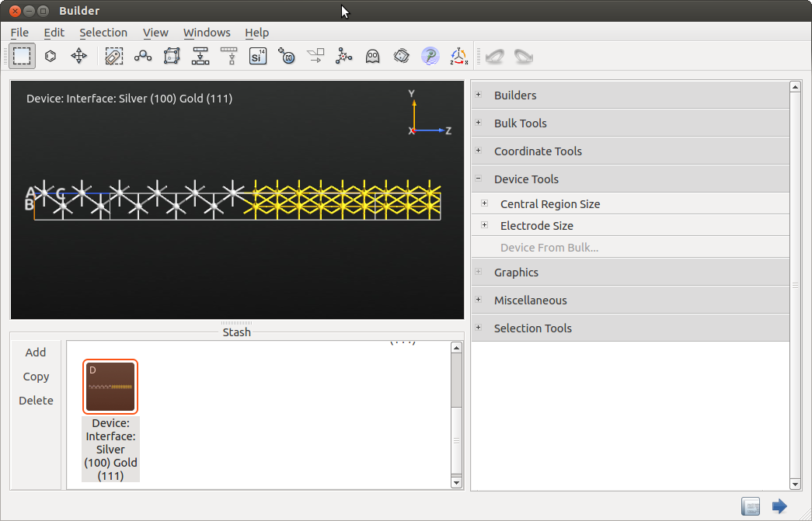The width and height of the screenshot is (812, 521).
Task: Click the unit cell box icon
Action: (172, 56)
